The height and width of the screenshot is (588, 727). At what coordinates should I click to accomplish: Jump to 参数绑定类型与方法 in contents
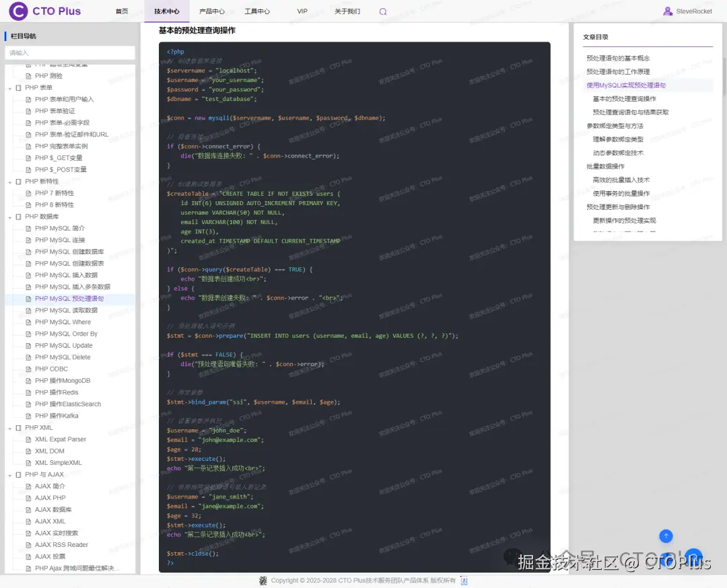pos(615,126)
